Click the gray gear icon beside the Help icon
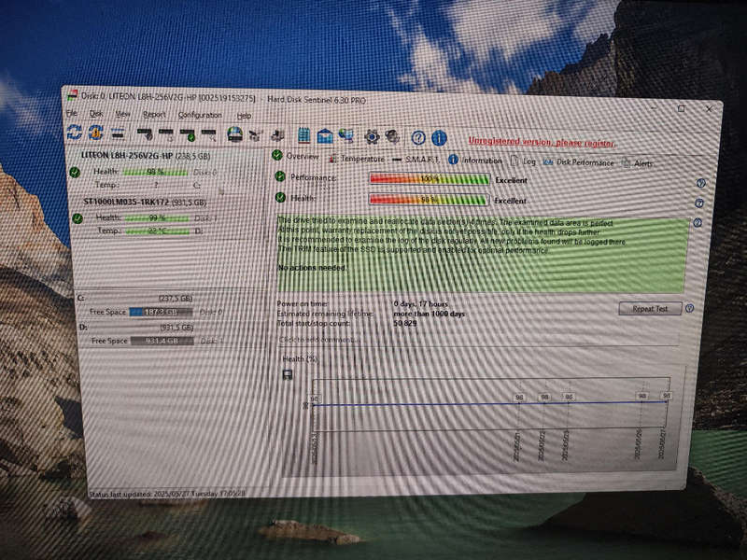 click(392, 137)
